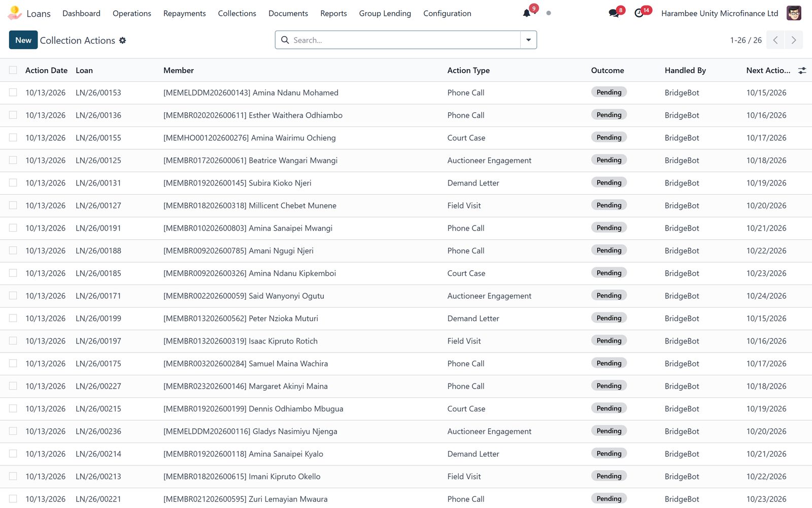This screenshot has width=812, height=508.
Task: Open the notifications bell icon
Action: tap(527, 13)
